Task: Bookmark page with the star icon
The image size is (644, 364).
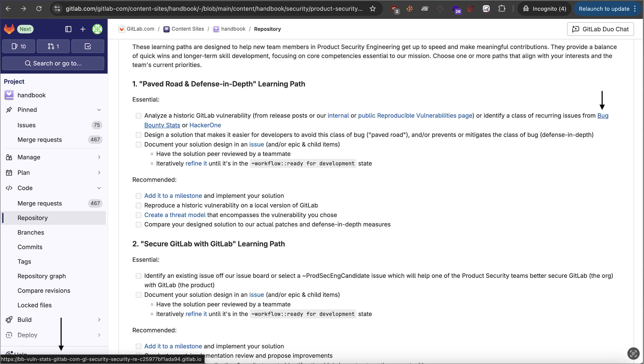Action: point(372,9)
